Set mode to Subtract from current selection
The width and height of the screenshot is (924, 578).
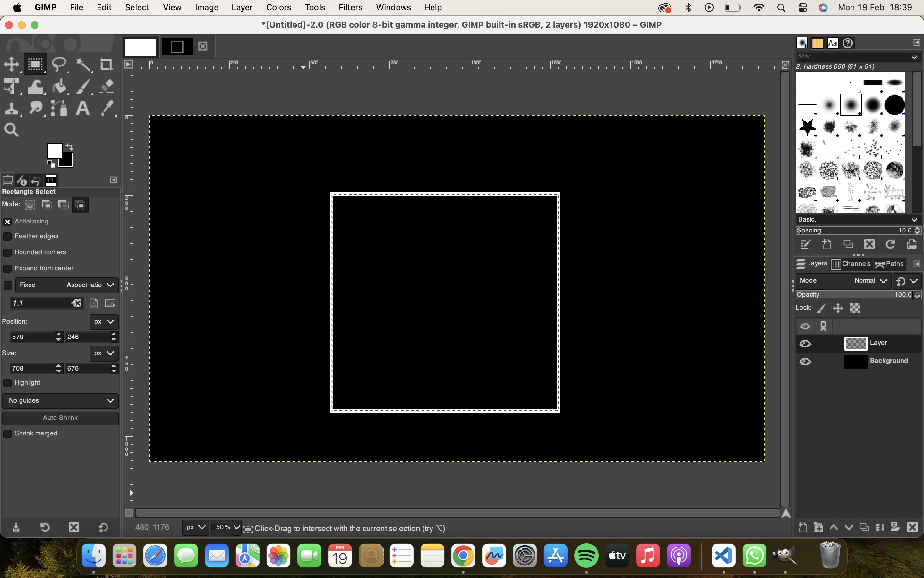click(x=64, y=205)
